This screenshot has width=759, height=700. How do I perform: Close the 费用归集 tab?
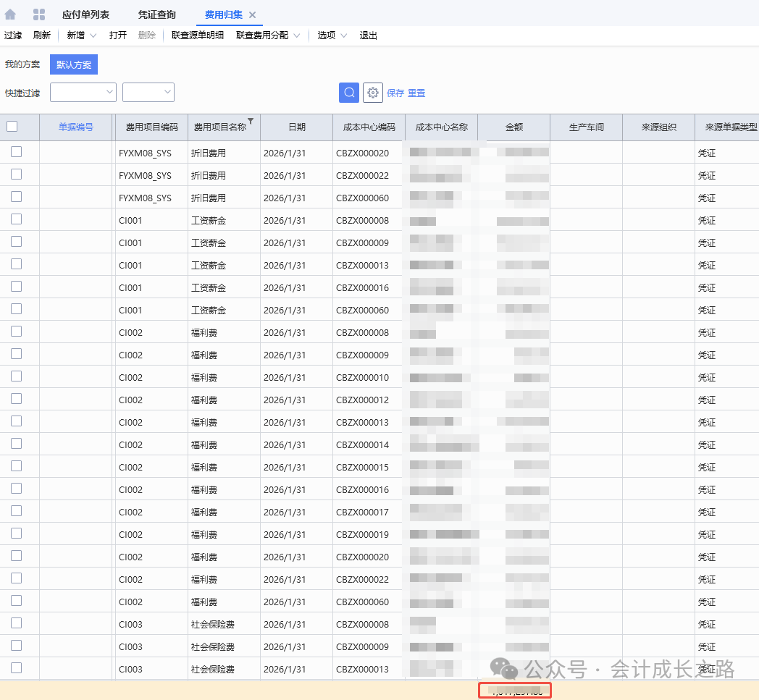pyautogui.click(x=252, y=14)
